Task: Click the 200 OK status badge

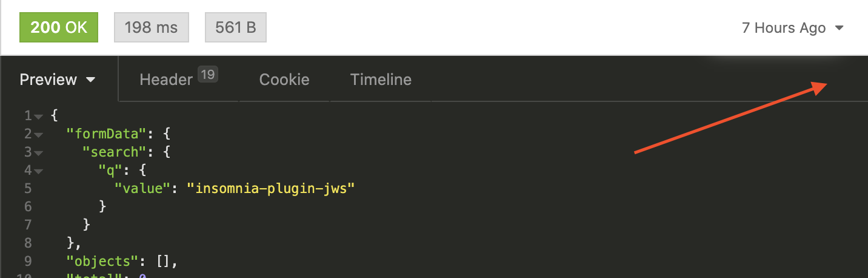Action: (59, 27)
